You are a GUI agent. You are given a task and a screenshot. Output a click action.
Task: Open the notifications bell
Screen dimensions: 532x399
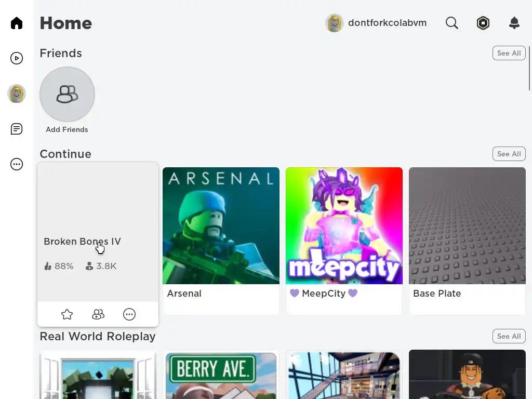click(514, 23)
